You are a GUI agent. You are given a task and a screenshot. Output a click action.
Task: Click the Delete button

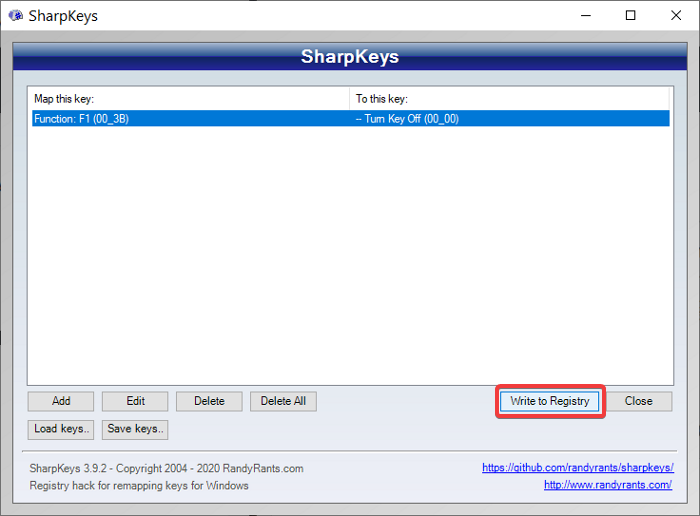click(209, 401)
